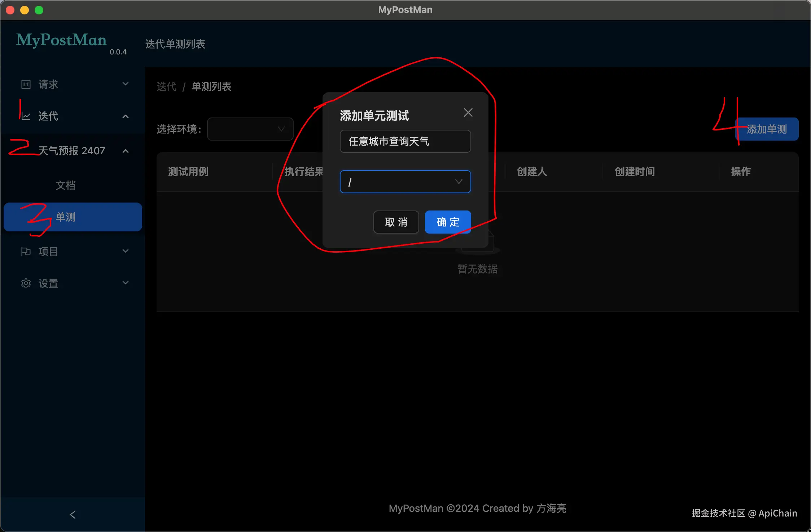This screenshot has width=811, height=532.
Task: Expand the 项目 menu chevron
Action: click(x=126, y=251)
